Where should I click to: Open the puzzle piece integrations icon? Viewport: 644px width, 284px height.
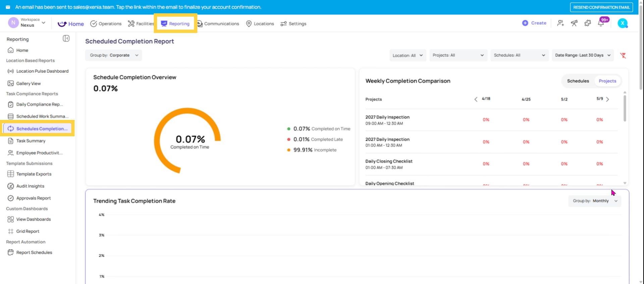click(588, 23)
